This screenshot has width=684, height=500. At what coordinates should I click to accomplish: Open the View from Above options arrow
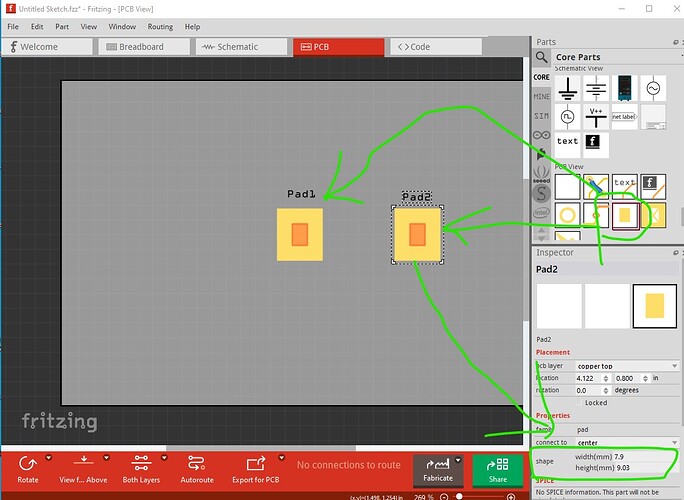[106, 458]
